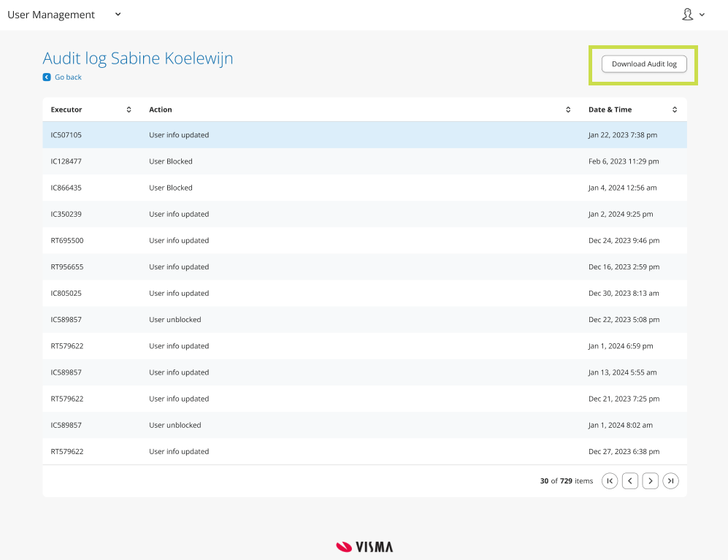Viewport: 728px width, 560px height.
Task: Select executor RT695500 cell
Action: click(67, 240)
